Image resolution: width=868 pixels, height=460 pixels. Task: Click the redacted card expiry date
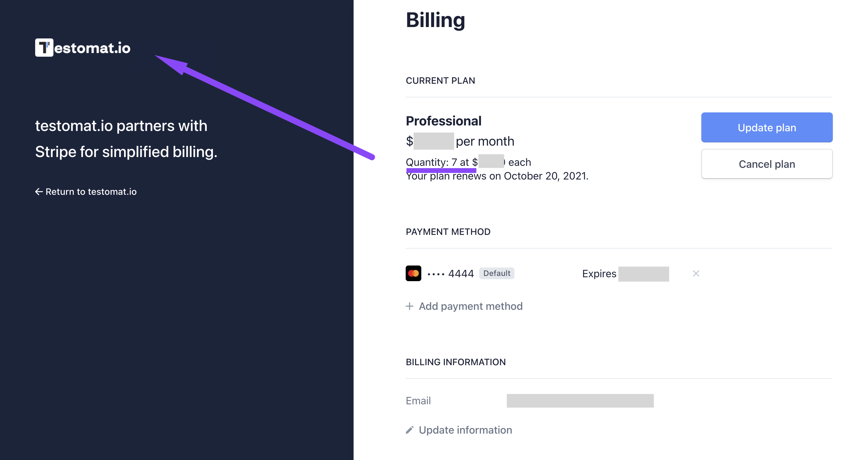(x=643, y=274)
